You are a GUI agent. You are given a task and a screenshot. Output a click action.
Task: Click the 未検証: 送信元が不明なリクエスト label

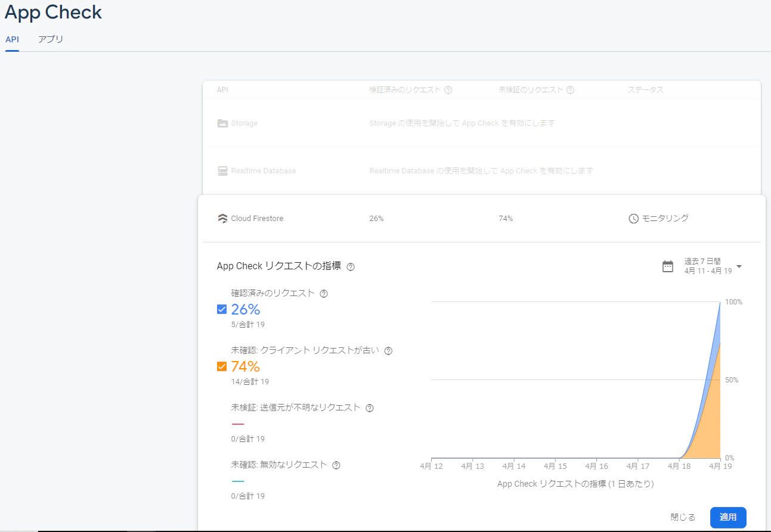296,407
